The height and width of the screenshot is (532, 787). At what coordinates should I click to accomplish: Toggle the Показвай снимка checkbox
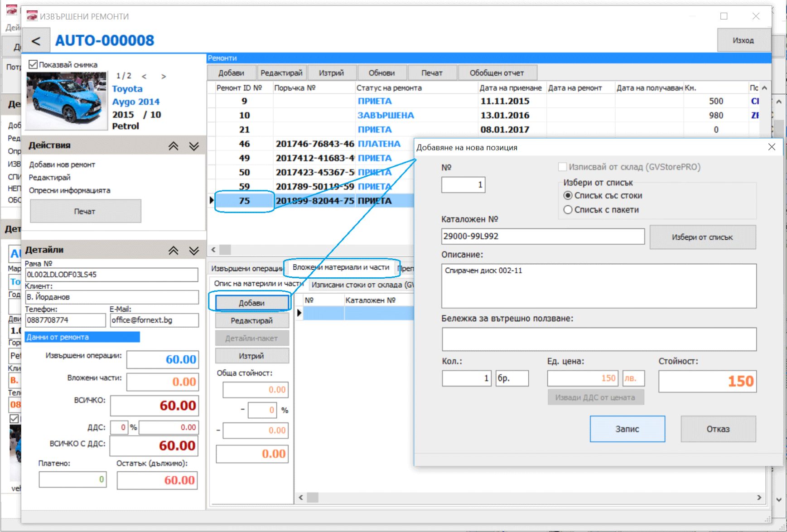33,64
